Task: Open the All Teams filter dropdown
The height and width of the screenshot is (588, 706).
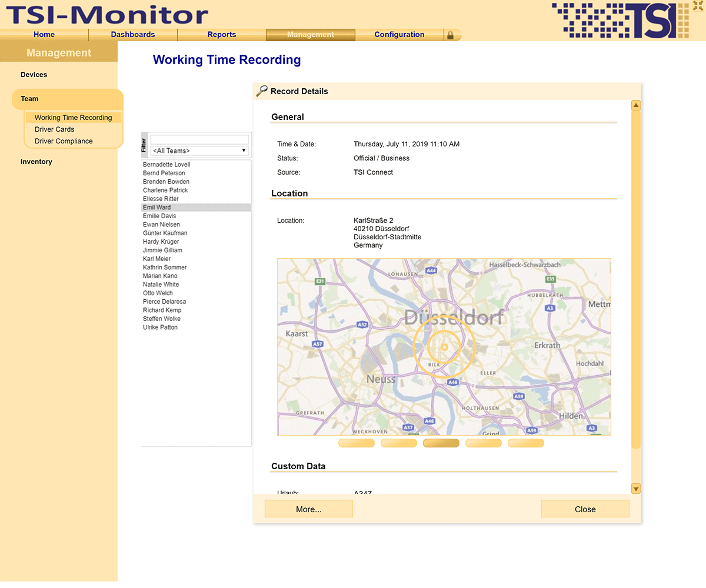Action: tap(200, 151)
